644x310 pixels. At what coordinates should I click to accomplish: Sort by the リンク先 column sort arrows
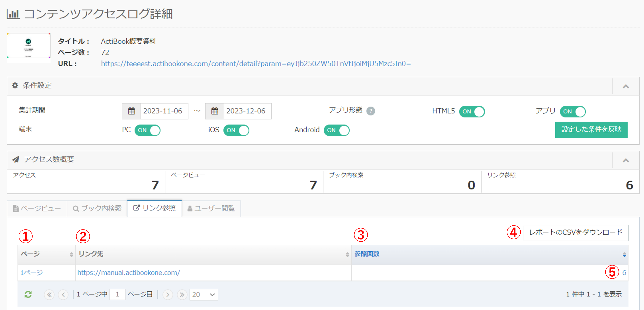point(347,254)
